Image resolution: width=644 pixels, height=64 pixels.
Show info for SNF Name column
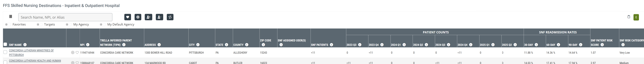point(25,45)
